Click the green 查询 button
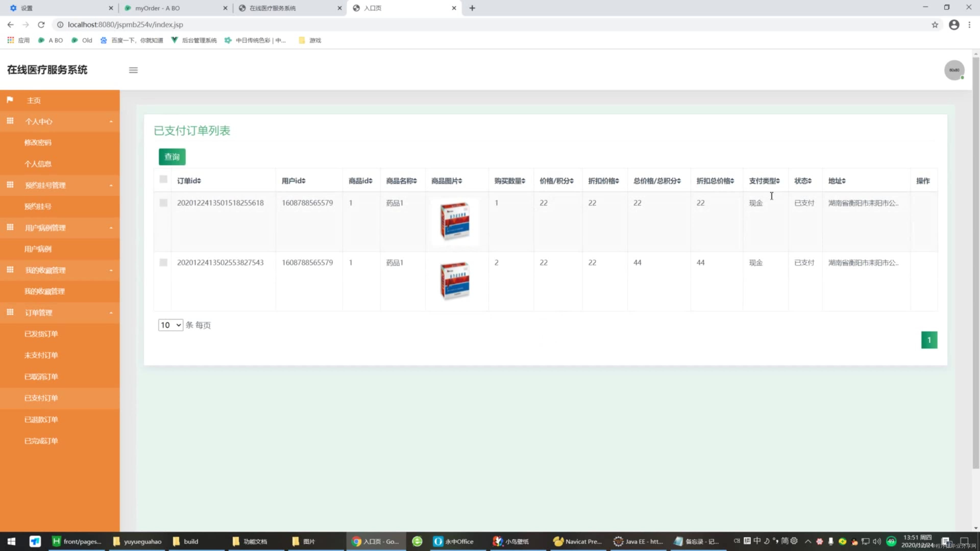 click(172, 157)
